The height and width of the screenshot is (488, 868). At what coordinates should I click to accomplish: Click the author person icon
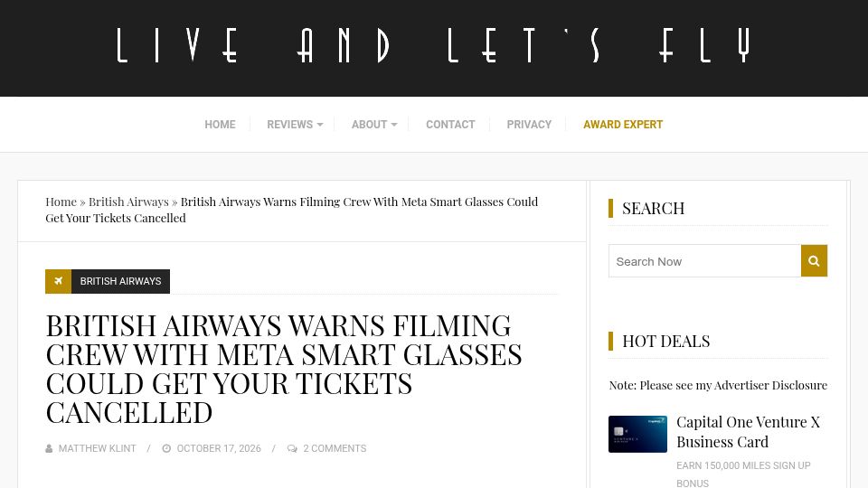(x=49, y=449)
